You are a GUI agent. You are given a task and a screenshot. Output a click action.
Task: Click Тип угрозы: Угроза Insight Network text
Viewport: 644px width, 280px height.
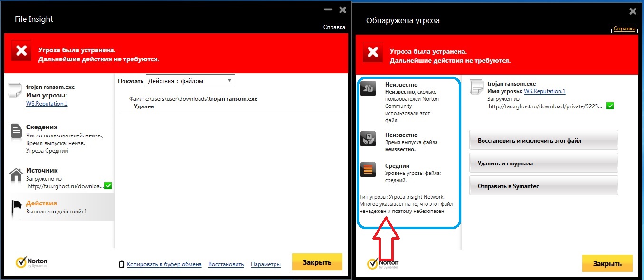pos(401,197)
